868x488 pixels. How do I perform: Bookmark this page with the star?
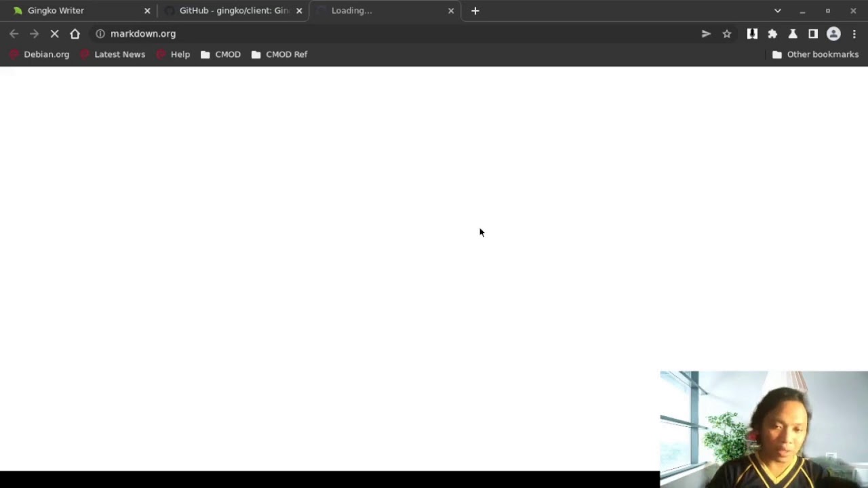(x=727, y=34)
